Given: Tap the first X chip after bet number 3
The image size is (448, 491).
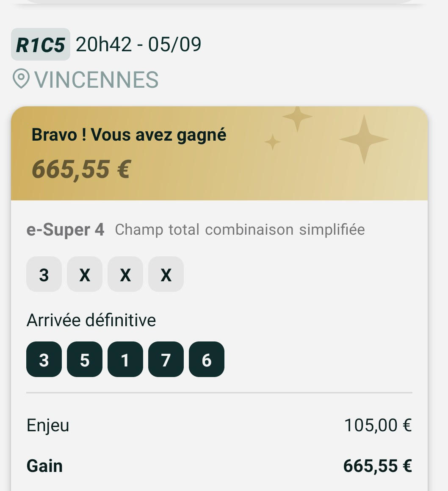Looking at the screenshot, I should pos(85,275).
